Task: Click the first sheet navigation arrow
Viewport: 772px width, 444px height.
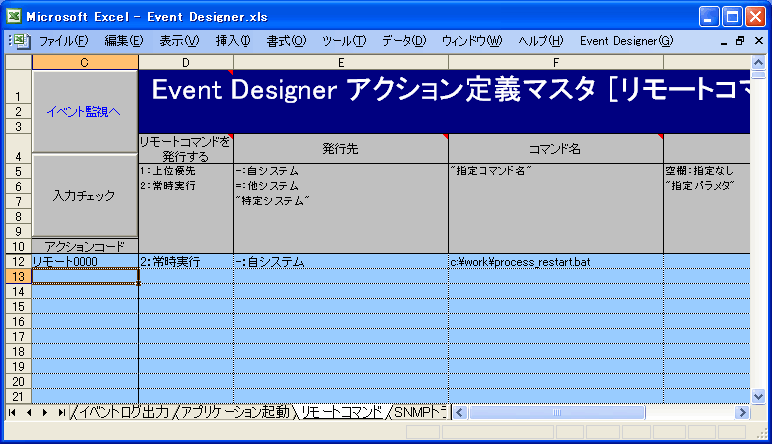Action: click(13, 412)
